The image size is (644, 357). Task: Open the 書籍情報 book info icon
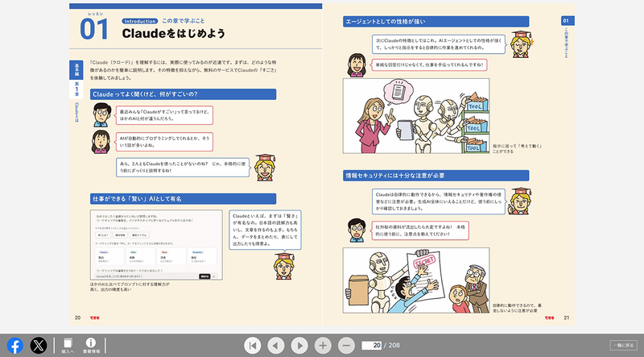click(x=91, y=346)
